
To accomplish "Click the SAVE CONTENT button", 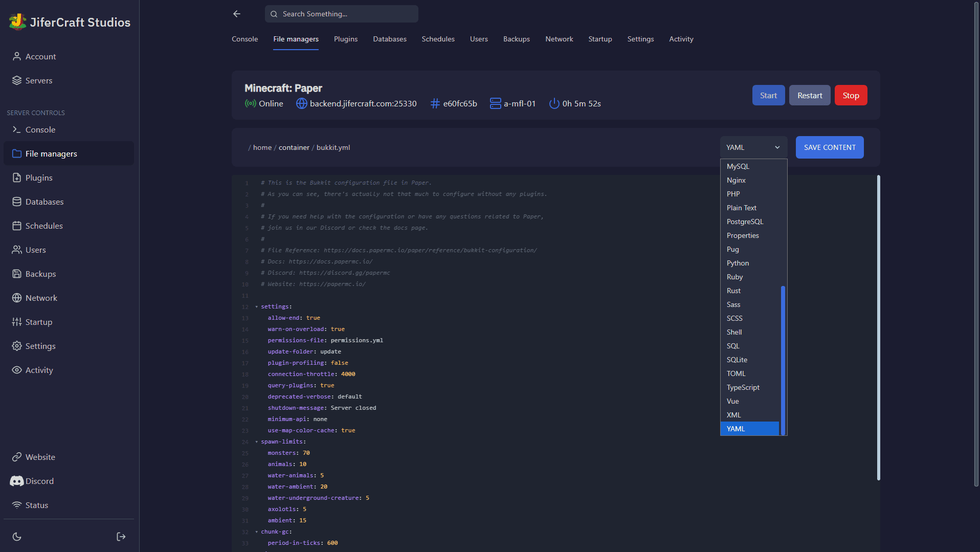I will 829,147.
